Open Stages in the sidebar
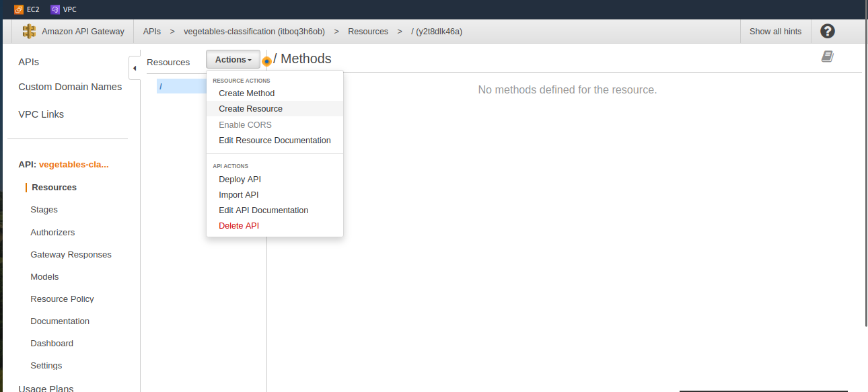 pyautogui.click(x=44, y=209)
